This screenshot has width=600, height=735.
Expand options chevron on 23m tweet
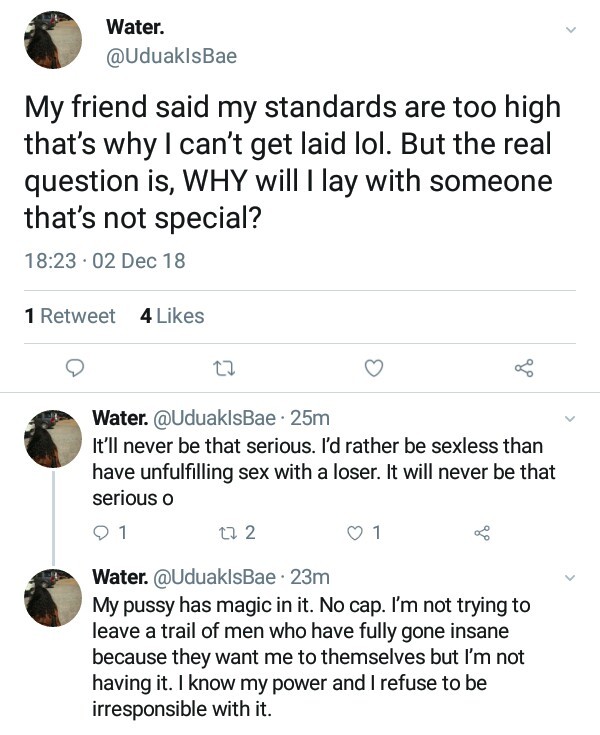[571, 578]
